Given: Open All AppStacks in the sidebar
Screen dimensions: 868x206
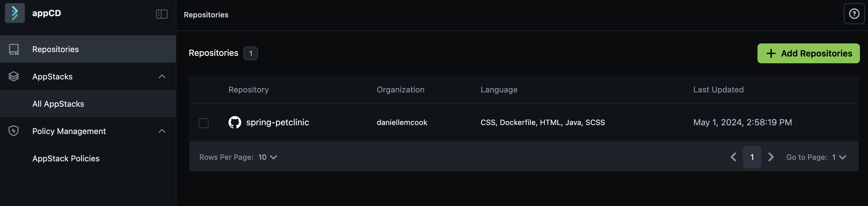Looking at the screenshot, I should click(x=58, y=104).
